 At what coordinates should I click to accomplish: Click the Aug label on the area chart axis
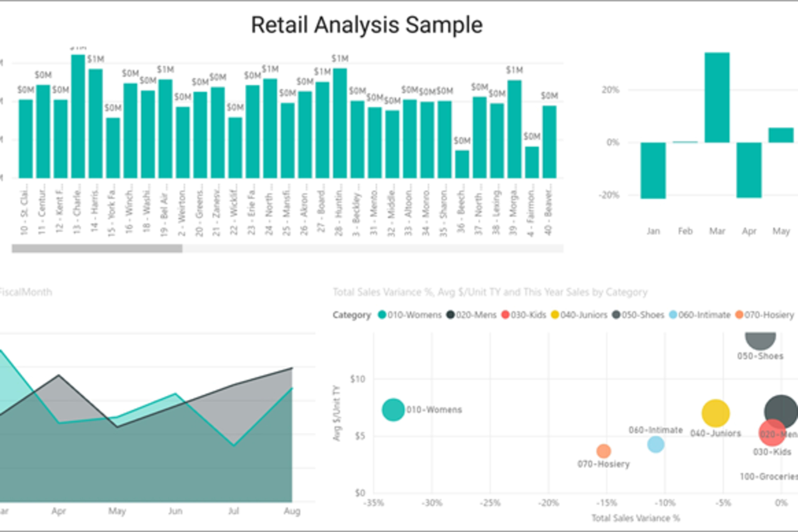click(x=292, y=511)
